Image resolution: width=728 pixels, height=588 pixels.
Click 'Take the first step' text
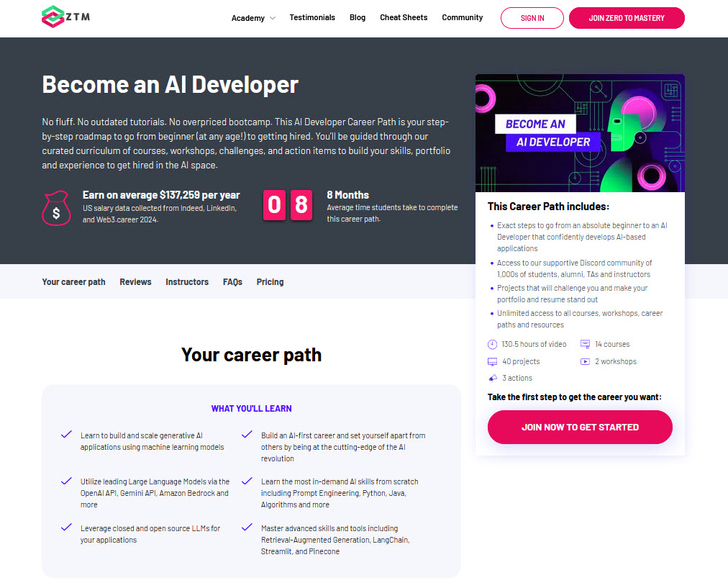click(574, 397)
